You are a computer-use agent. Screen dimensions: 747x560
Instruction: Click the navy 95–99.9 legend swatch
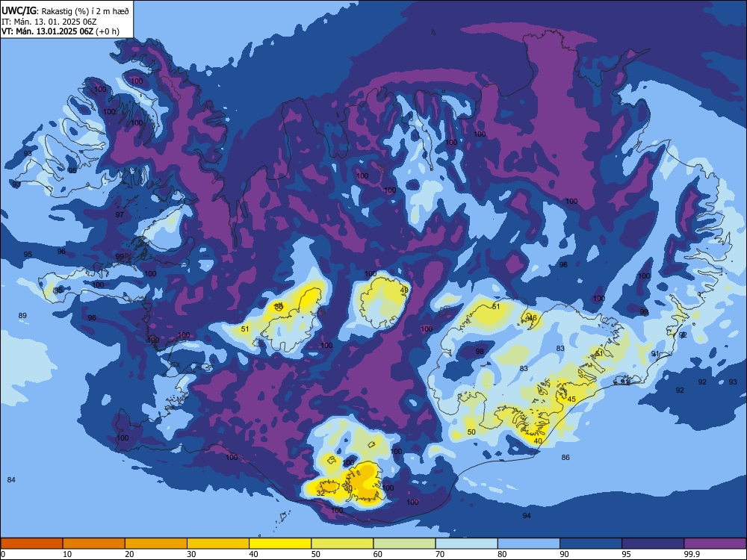coord(653,544)
